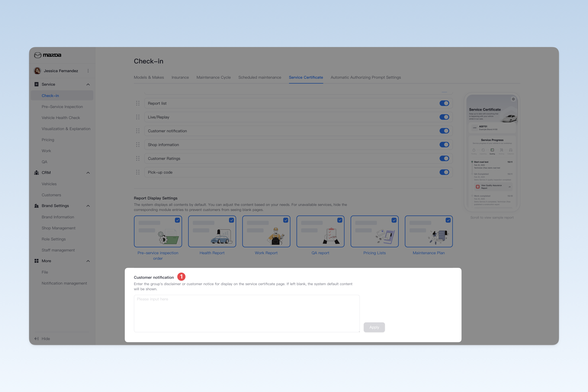Click the Hide sidebar arrow icon
The height and width of the screenshot is (392, 588).
pyautogui.click(x=36, y=339)
